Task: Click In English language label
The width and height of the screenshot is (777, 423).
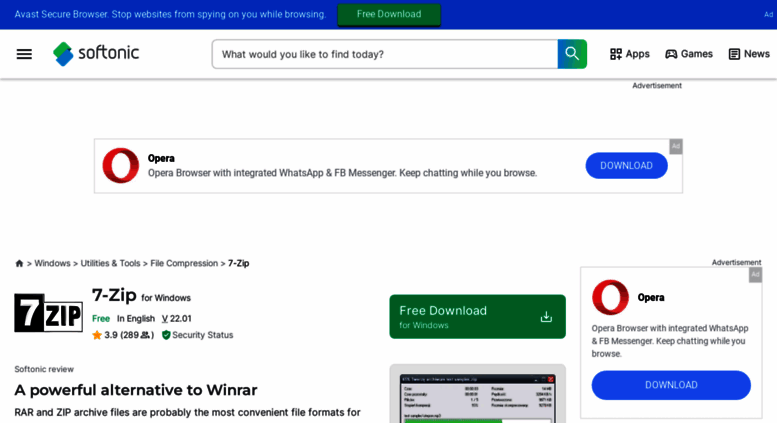Action: pos(136,318)
